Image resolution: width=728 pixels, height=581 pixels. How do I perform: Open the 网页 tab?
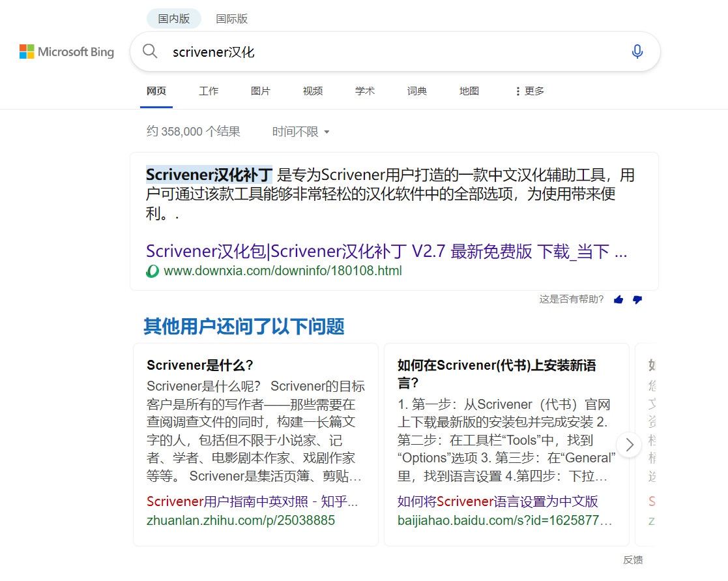156,91
